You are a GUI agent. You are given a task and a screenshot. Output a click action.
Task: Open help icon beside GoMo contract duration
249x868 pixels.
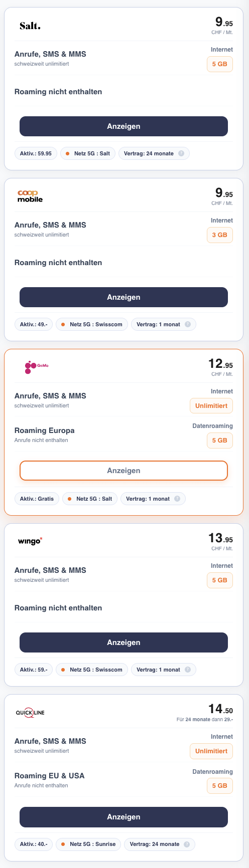pos(177,499)
